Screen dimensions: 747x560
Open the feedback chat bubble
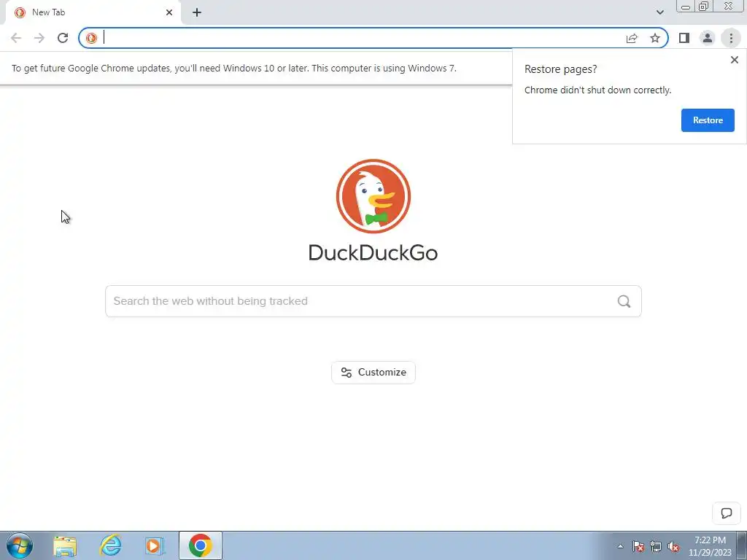click(726, 513)
